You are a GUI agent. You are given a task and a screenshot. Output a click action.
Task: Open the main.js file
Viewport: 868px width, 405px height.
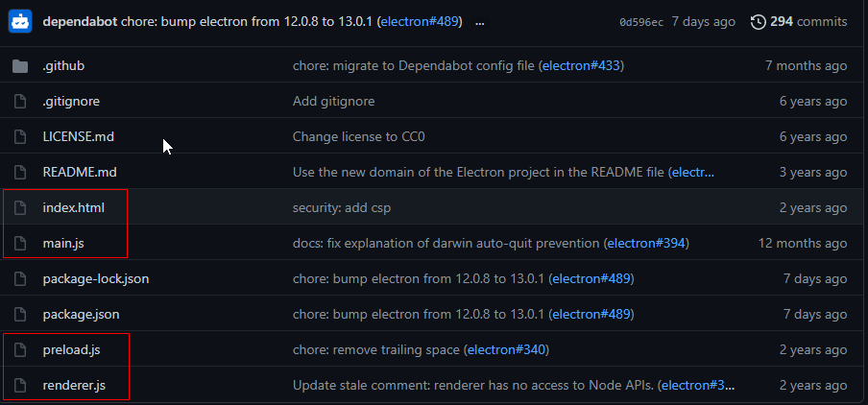(x=63, y=243)
